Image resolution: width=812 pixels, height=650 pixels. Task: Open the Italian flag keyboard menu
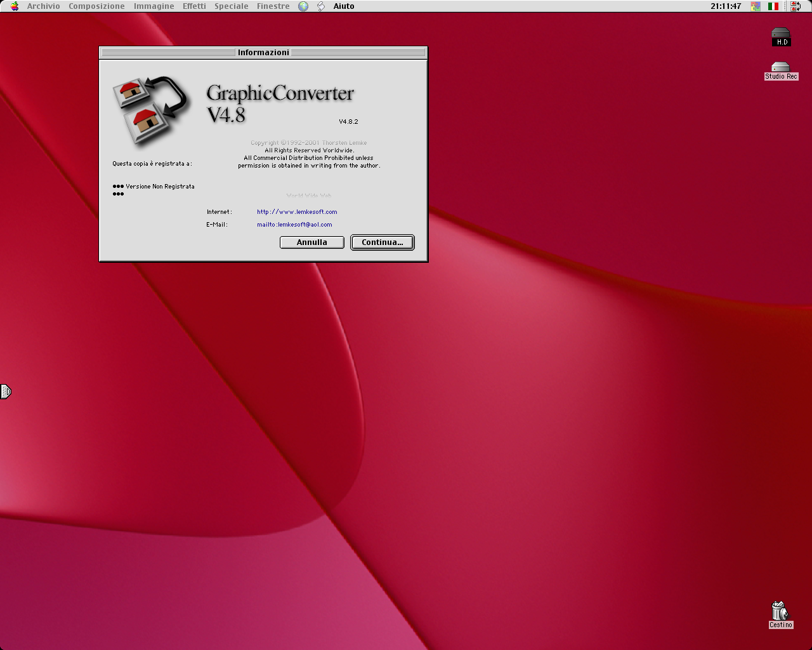pyautogui.click(x=773, y=6)
